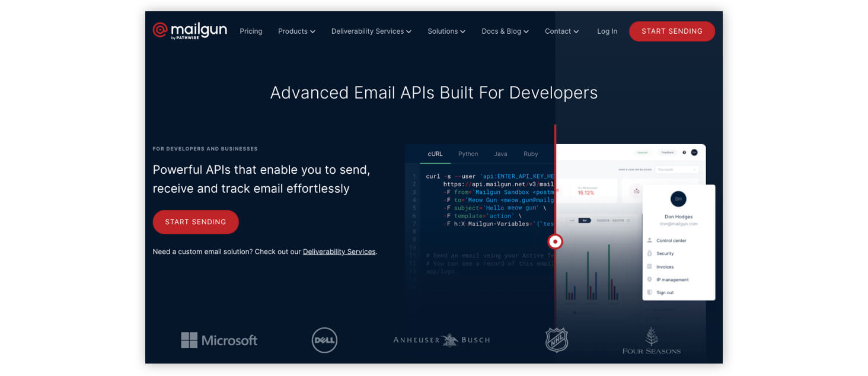Open Control center from the account menu
This screenshot has height=376, width=868.
pos(670,240)
